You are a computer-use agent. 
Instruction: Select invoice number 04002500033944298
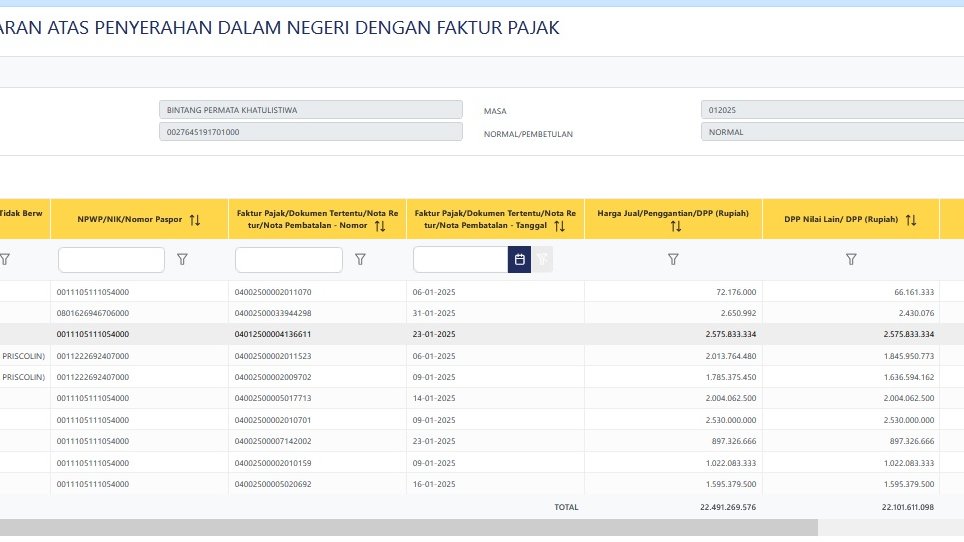[273, 313]
